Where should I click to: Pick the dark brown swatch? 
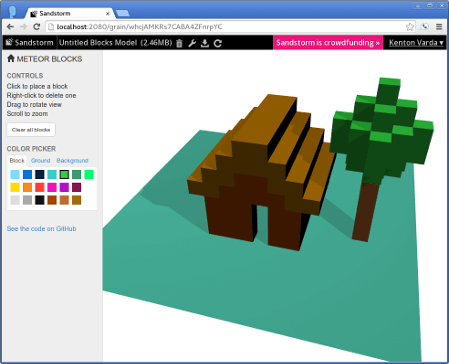point(52,200)
